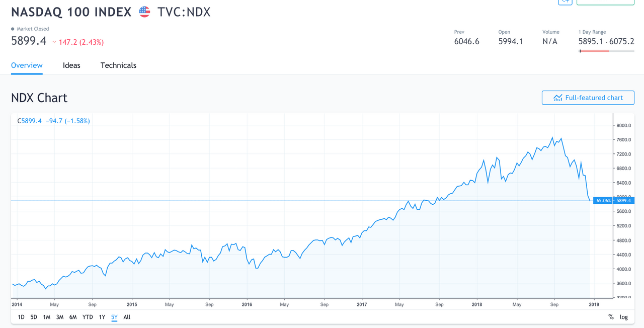Select the 1M time range
This screenshot has width=644, height=328.
[46, 317]
